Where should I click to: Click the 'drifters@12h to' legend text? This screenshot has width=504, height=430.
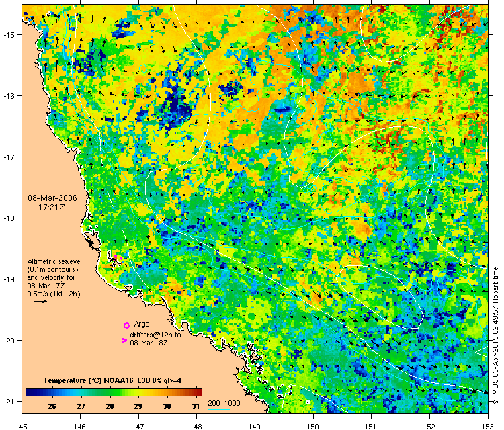[156, 335]
